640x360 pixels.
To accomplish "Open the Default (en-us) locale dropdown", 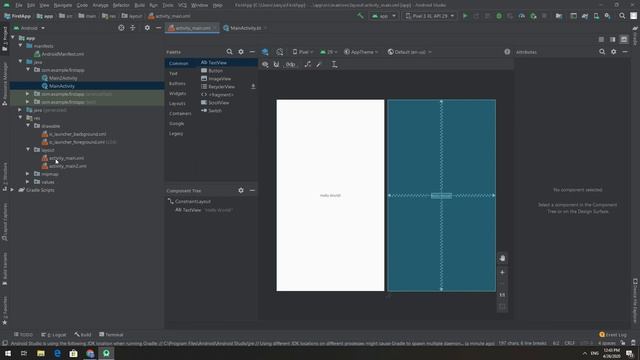I will pos(409,52).
